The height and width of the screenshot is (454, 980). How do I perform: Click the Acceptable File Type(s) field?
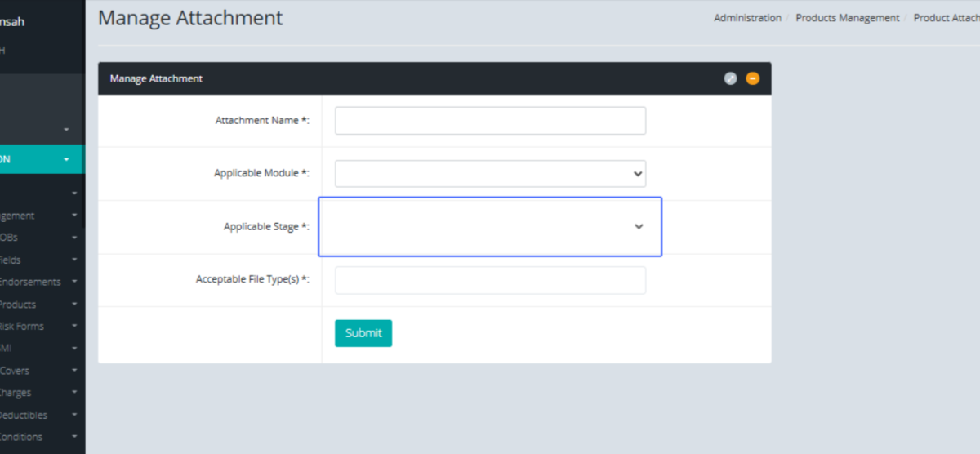click(x=490, y=280)
